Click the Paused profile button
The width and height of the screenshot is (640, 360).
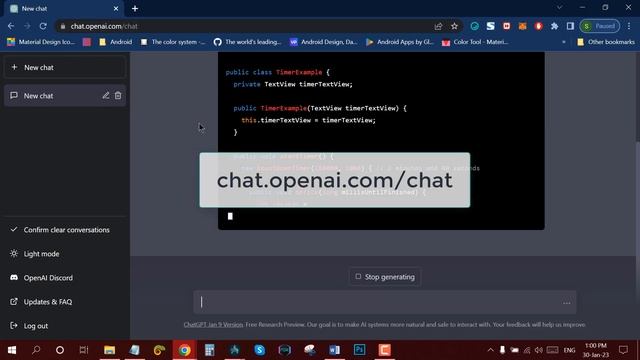click(599, 26)
